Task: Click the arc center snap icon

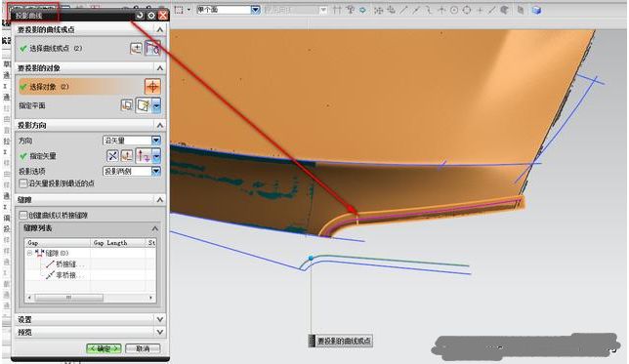Action: [x=454, y=10]
